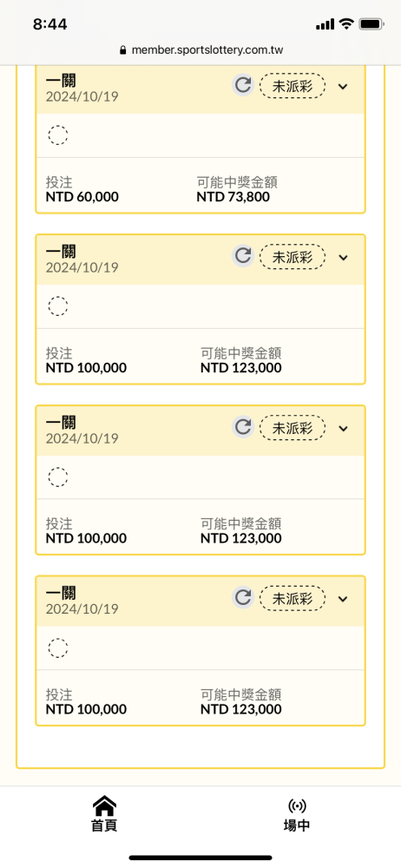Switch to the 首頁 tab label
The height and width of the screenshot is (868, 401).
point(104,825)
